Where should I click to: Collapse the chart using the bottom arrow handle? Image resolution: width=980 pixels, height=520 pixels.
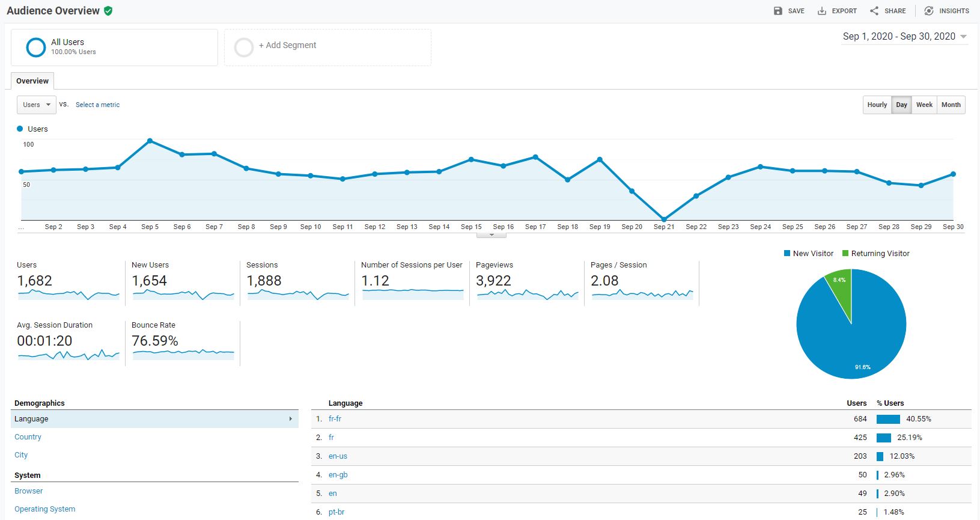point(492,235)
